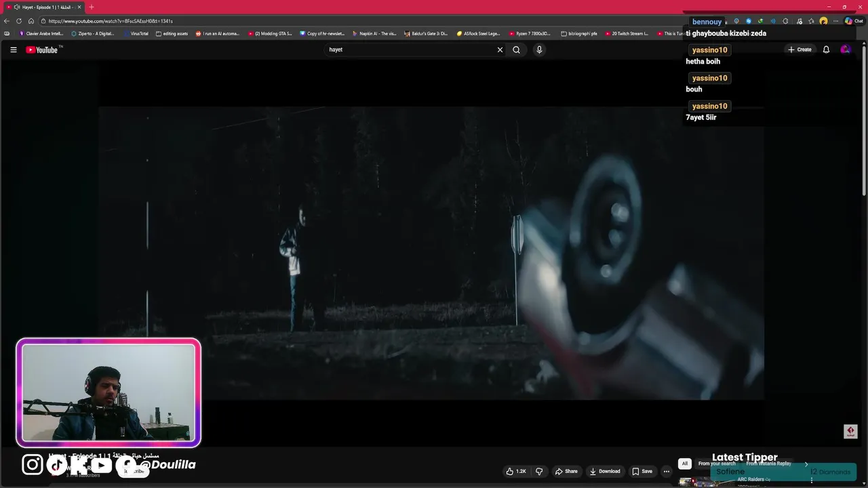Screen dimensions: 868x488
Task: Open the 'Clavier Arabe Intell...' bookmark
Action: click(41, 33)
